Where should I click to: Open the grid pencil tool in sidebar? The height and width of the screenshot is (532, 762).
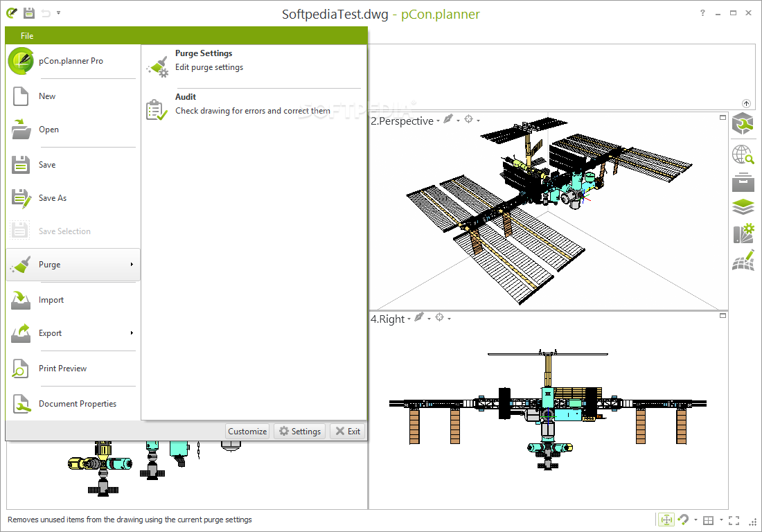(x=743, y=260)
